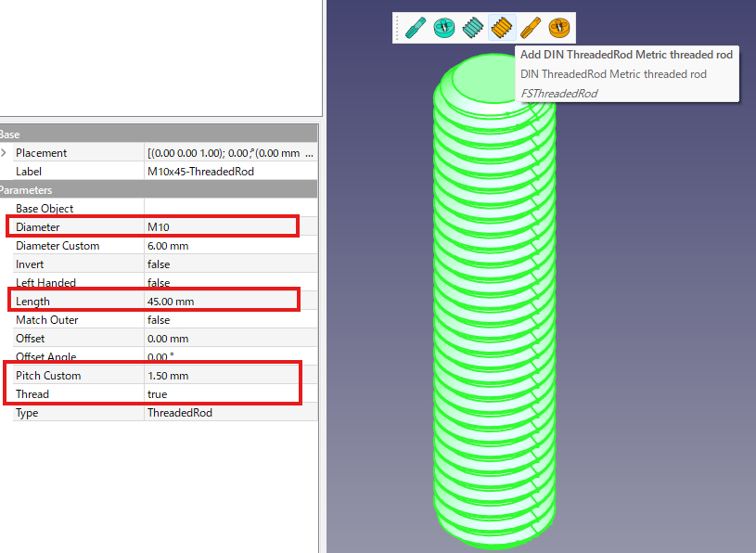Click the teal threaded rod icon
Image resolution: width=756 pixels, height=553 pixels.
pyautogui.click(x=473, y=27)
